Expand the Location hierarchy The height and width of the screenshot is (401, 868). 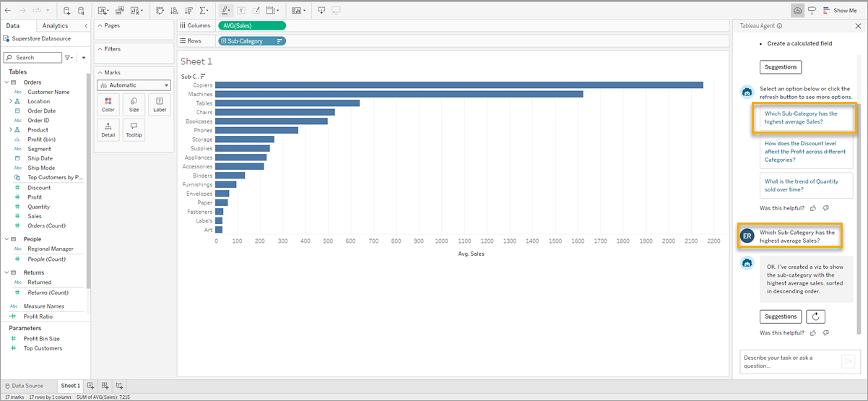11,101
